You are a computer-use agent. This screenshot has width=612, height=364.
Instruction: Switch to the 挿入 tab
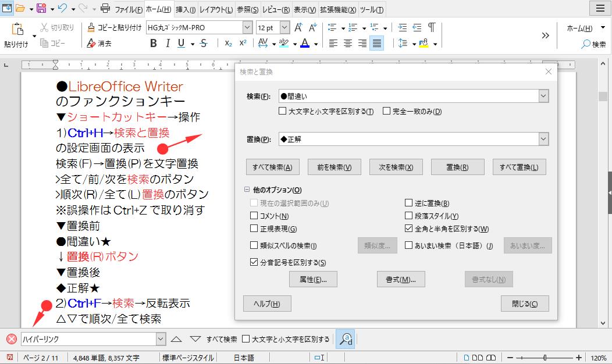tap(186, 9)
